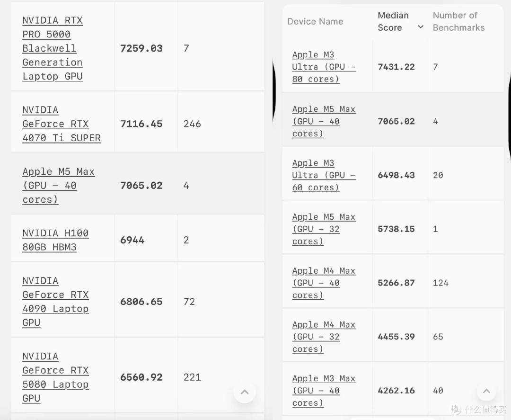Open NVIDIA GeForce RTX 5080 Laptop GPU link

tap(55, 377)
